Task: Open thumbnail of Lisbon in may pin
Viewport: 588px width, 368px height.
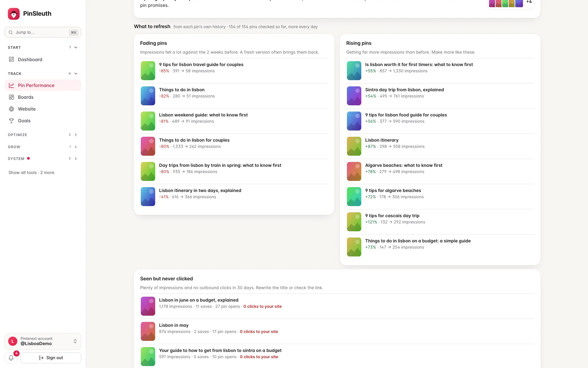Action: [x=148, y=331]
